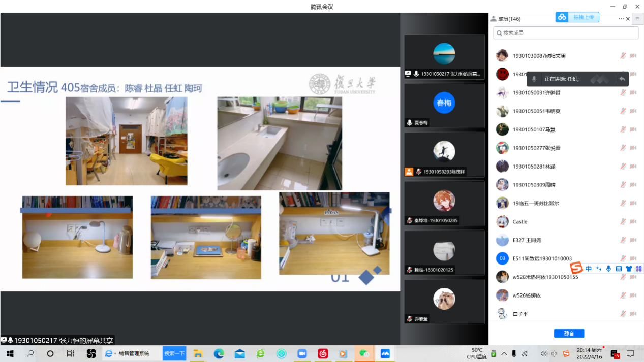
Task: Open the four-petal fan app on taskbar
Action: click(91, 353)
